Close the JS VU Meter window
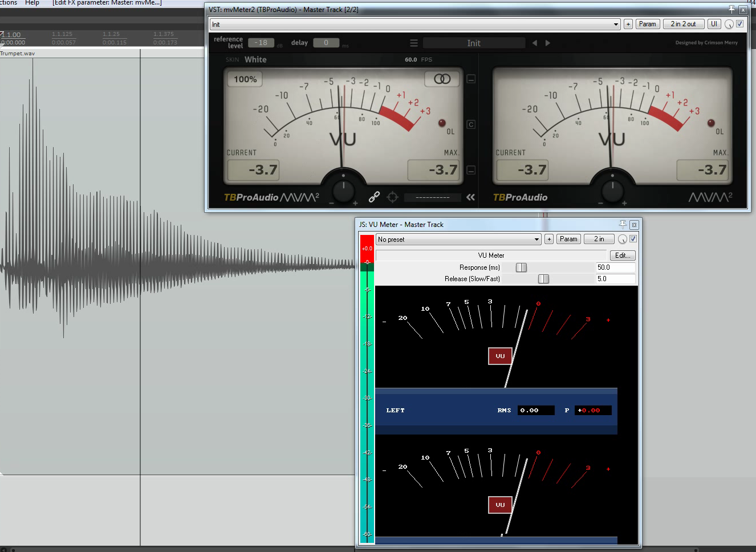The image size is (756, 552). click(x=634, y=225)
